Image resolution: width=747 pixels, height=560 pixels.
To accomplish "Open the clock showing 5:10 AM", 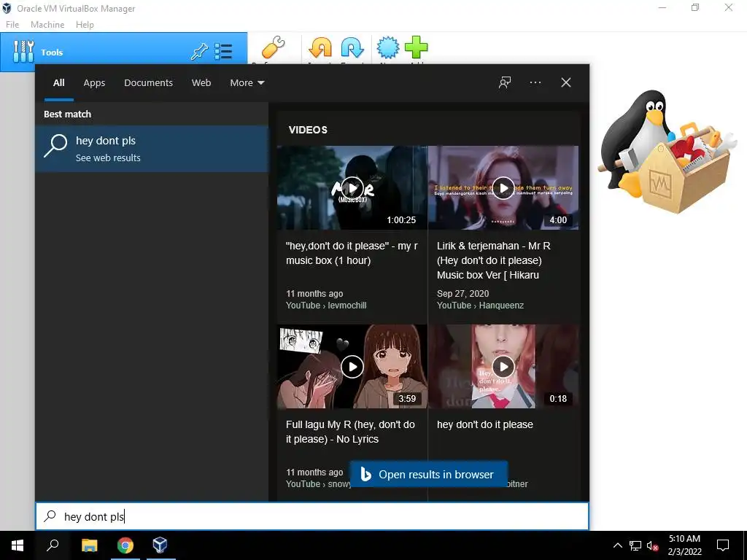I will (684, 545).
